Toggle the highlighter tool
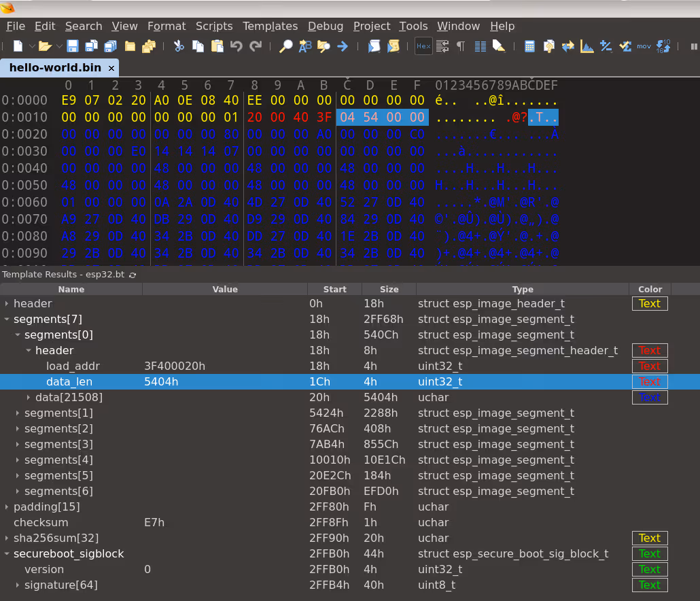The image size is (700, 601). (x=499, y=46)
